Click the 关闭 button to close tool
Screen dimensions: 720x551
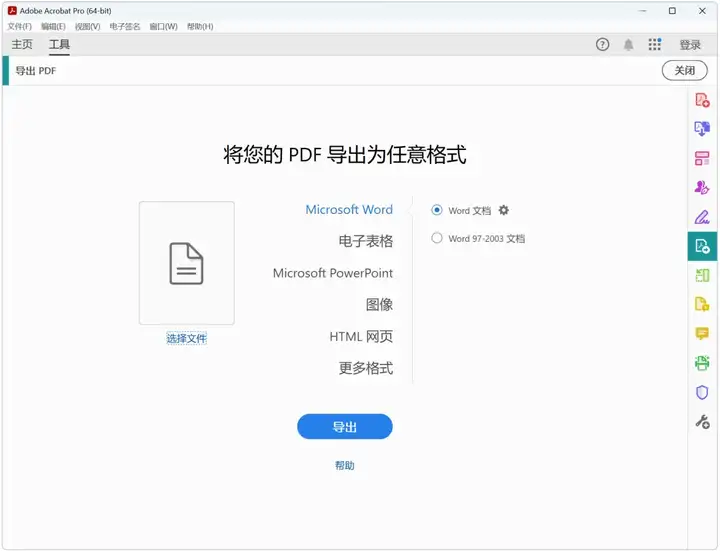685,71
